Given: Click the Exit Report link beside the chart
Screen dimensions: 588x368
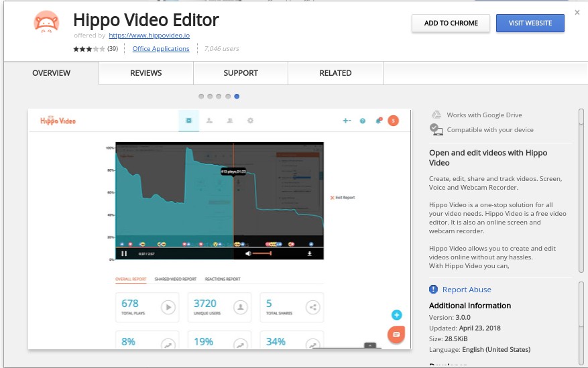Looking at the screenshot, I should 343,198.
